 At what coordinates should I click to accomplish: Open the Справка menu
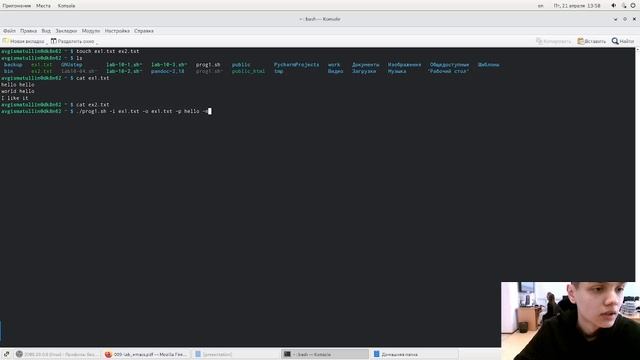tap(144, 31)
